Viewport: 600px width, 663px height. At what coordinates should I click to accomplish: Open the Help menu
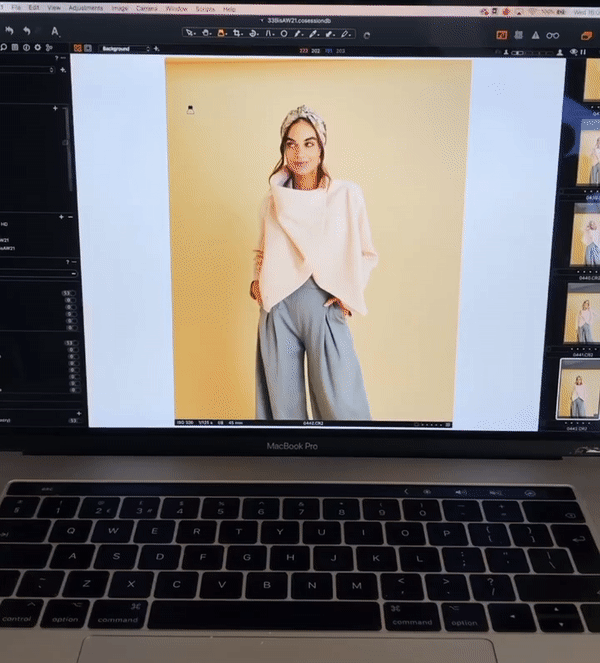coord(229,9)
